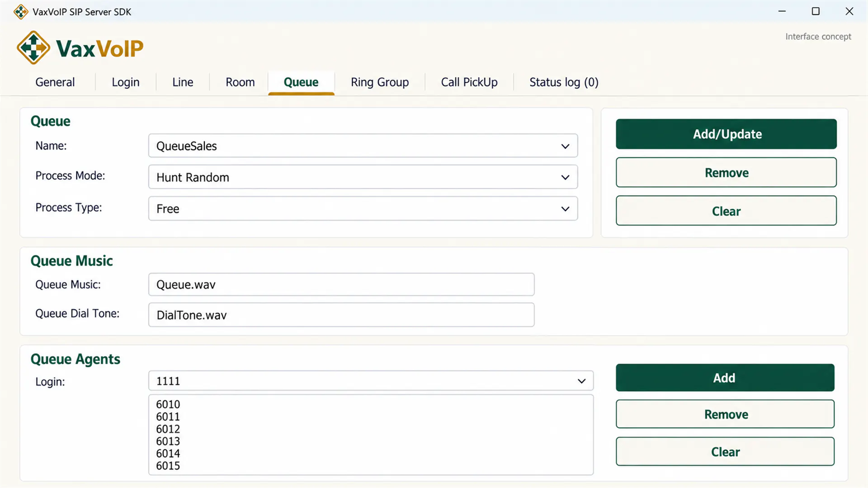Screen dimensions: 868x488
Task: Focus the Queue Dial Tone field
Action: (x=341, y=315)
